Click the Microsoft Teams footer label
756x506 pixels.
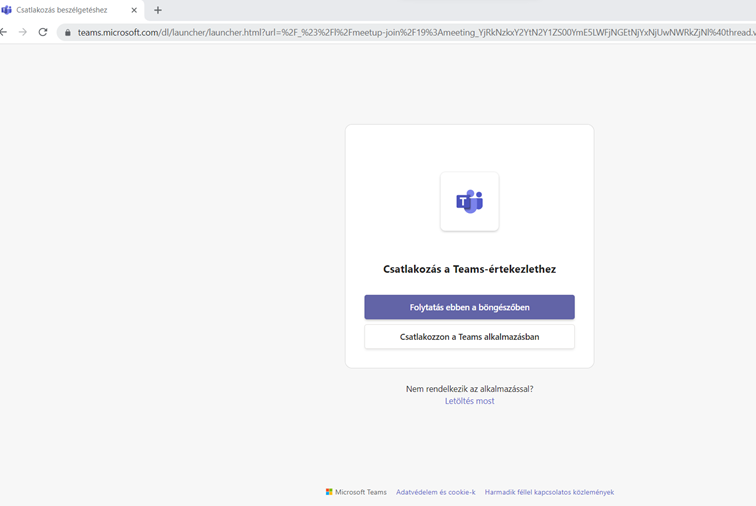(x=361, y=492)
